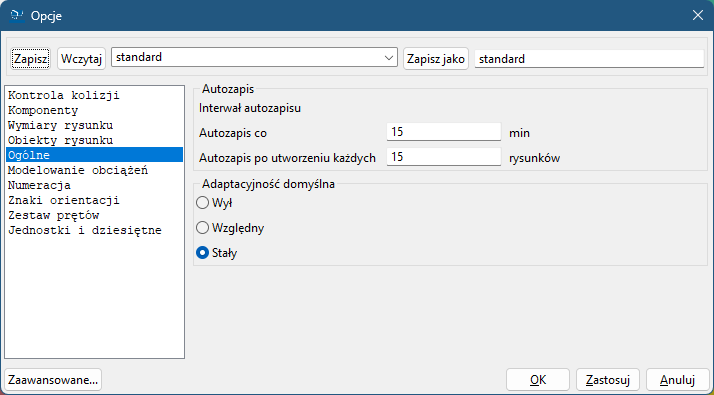Confirm with the OK button
The image size is (714, 395).
click(538, 380)
